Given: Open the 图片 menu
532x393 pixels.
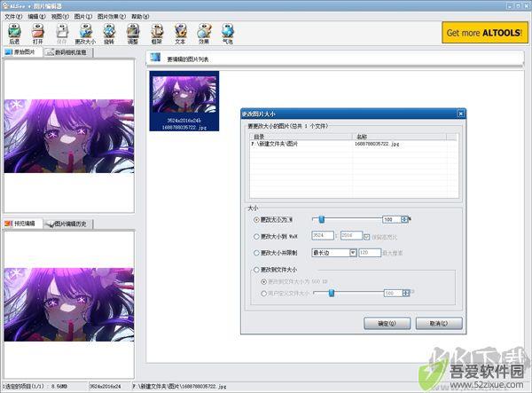Looking at the screenshot, I should coord(83,16).
